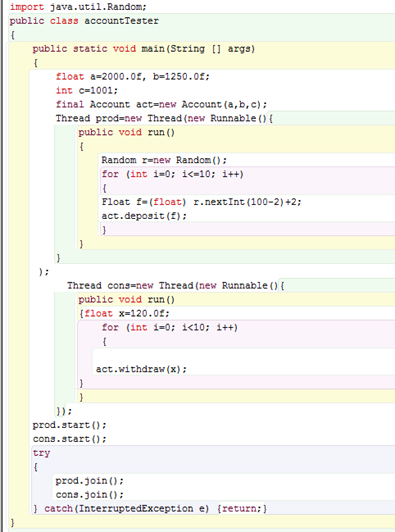395x532 pixels.
Task: Click float a=2000.0f declaration line
Action: click(x=133, y=77)
